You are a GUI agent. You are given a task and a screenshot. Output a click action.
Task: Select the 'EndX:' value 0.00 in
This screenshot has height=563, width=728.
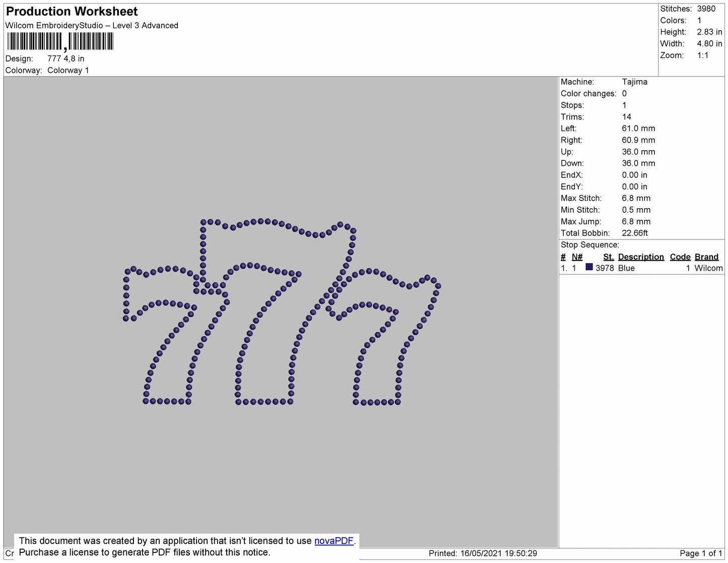point(635,175)
